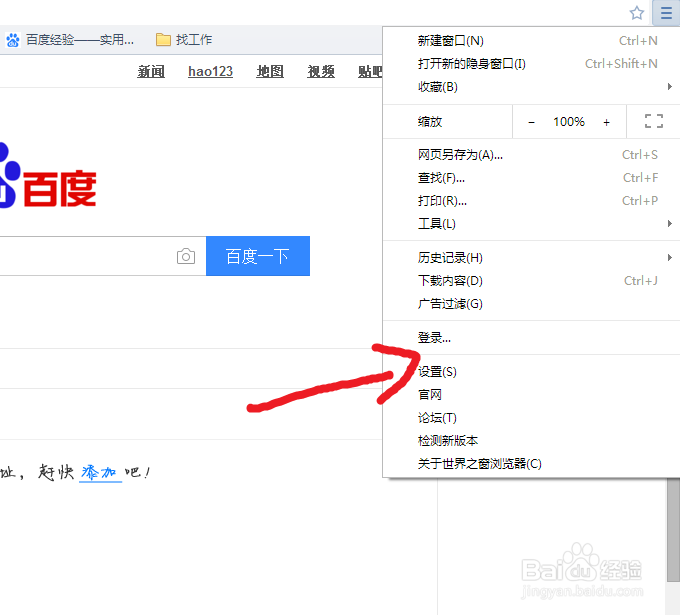The image size is (680, 615).
Task: Open 关于世界之窗浏览器(C) menu entry
Action: [x=531, y=464]
